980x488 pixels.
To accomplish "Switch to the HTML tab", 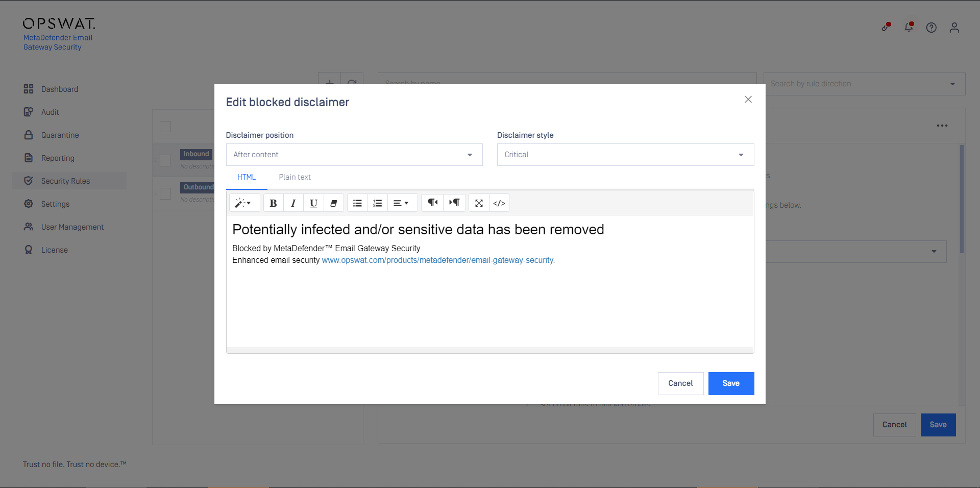I will [247, 177].
